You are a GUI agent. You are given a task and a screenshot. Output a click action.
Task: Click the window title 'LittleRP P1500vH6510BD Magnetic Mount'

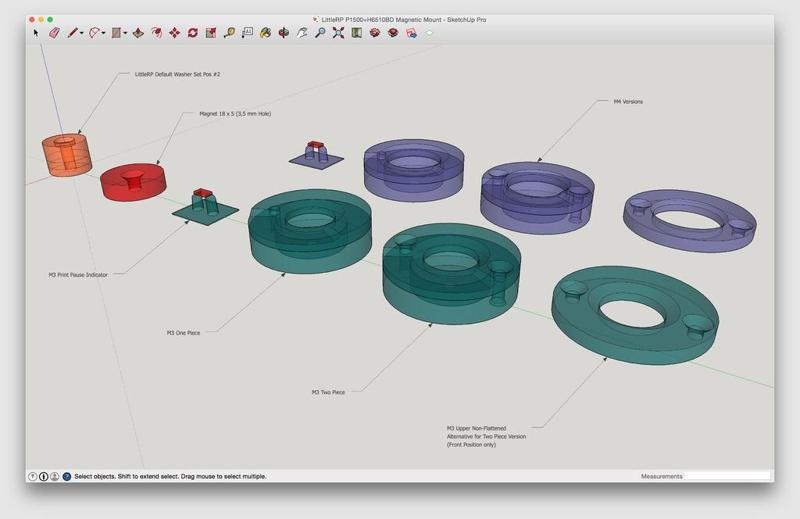[x=382, y=19]
